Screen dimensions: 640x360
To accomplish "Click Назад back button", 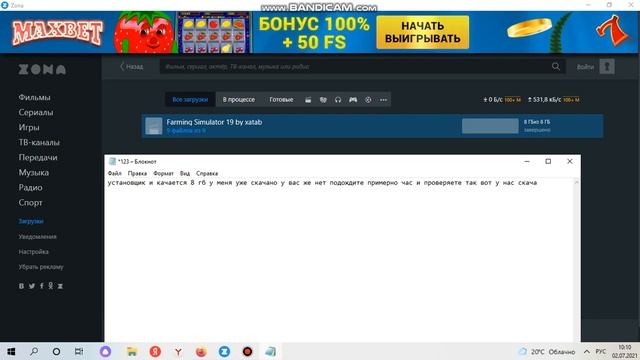I will [x=131, y=67].
